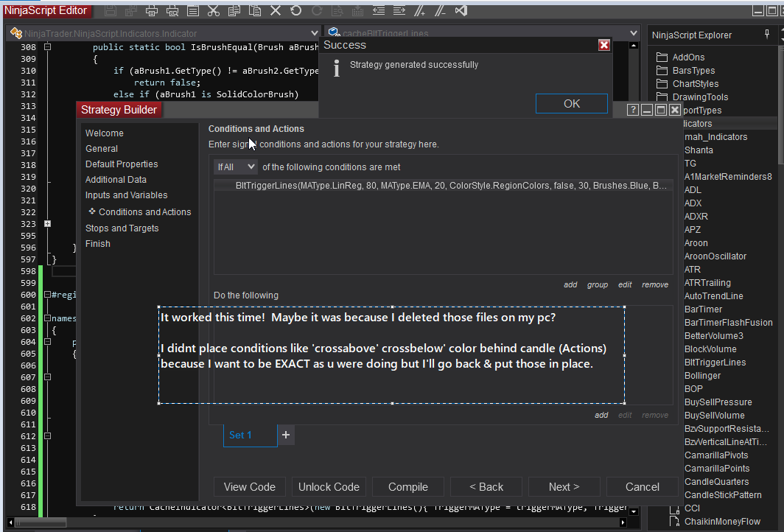
Task: Open the cacheBltTriggerLines member dropdown
Action: click(x=634, y=33)
